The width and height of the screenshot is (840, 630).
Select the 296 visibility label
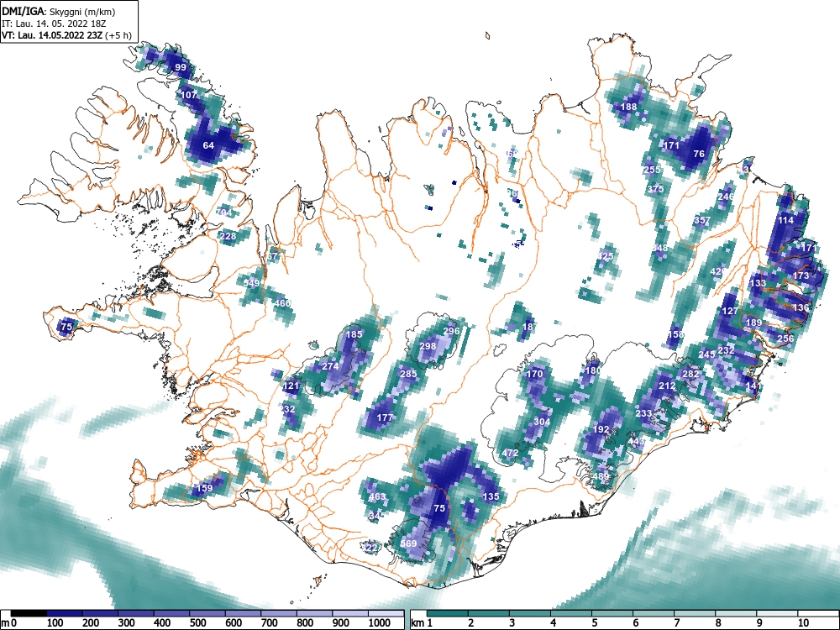(x=452, y=330)
